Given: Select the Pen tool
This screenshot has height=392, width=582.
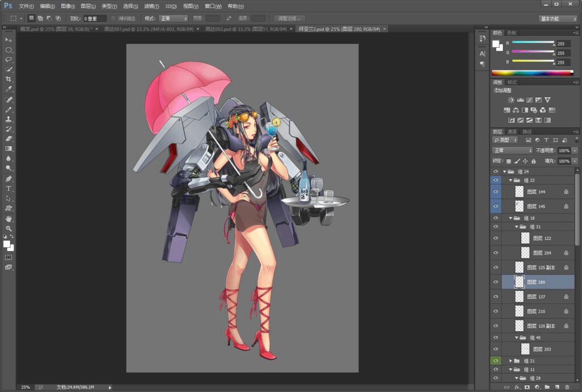Looking at the screenshot, I should click(x=9, y=179).
